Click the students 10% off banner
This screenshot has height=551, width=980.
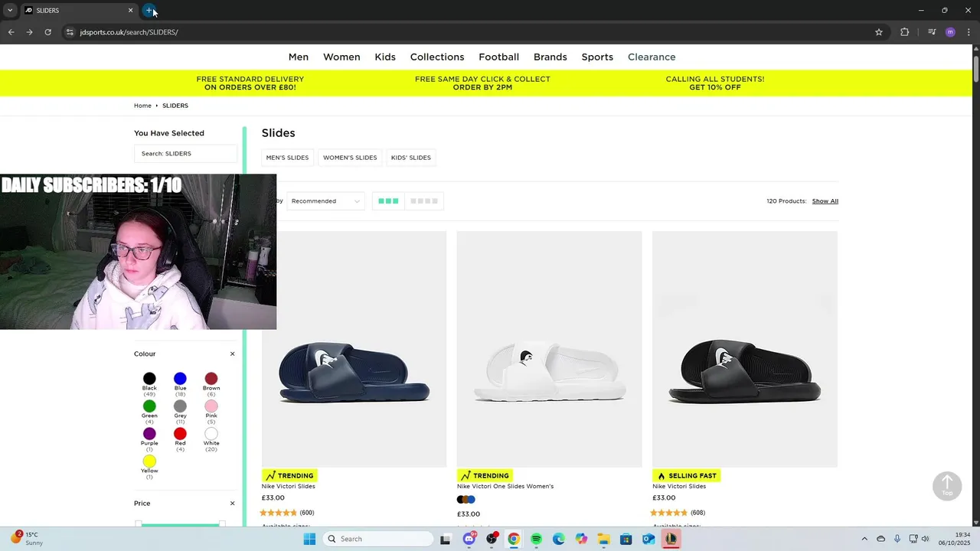click(x=715, y=83)
